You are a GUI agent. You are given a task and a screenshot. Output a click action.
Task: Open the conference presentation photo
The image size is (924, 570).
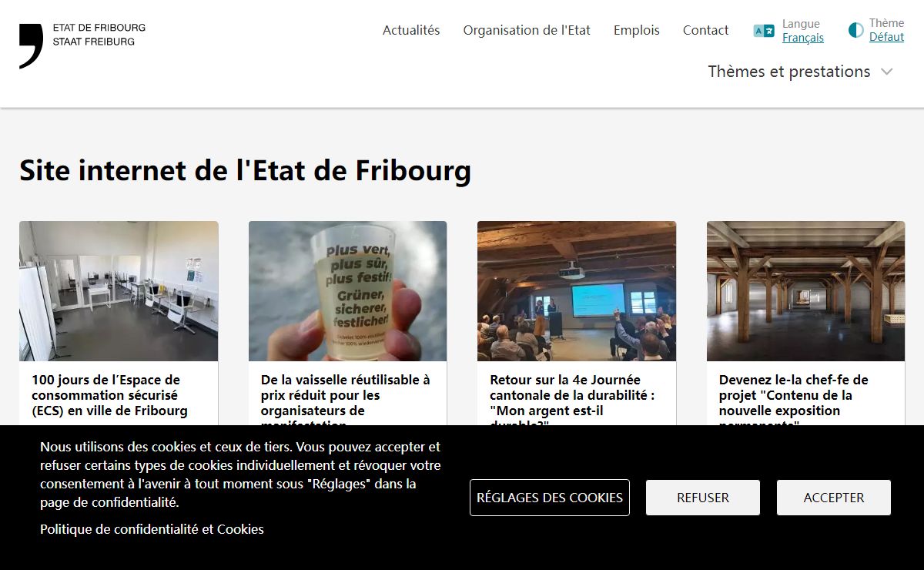577,291
